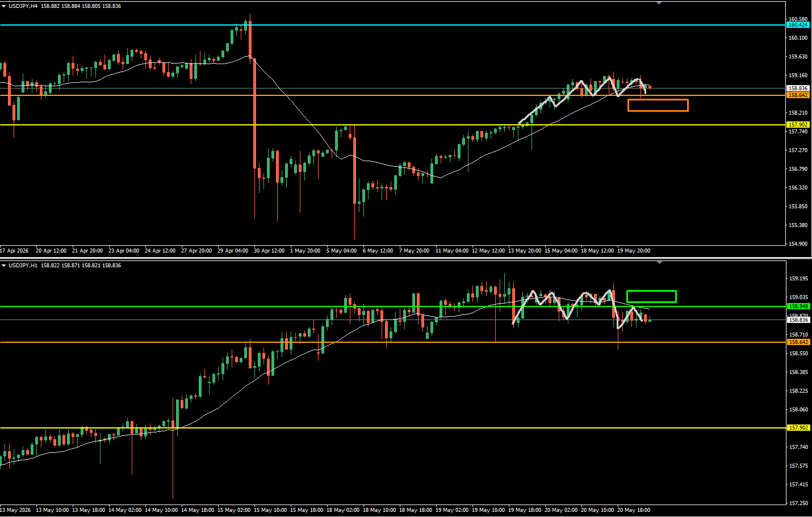Click the grey 158.836 current price tag on H4
This screenshot has width=812, height=517.
click(x=798, y=89)
